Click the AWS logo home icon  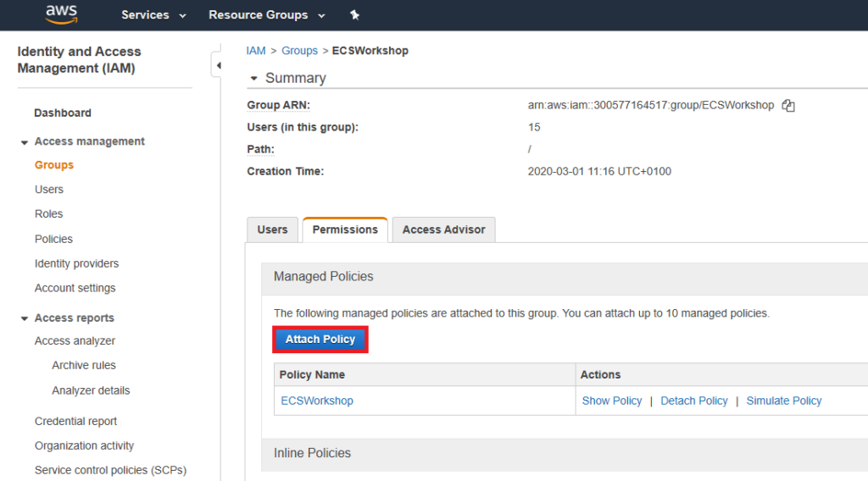61,14
